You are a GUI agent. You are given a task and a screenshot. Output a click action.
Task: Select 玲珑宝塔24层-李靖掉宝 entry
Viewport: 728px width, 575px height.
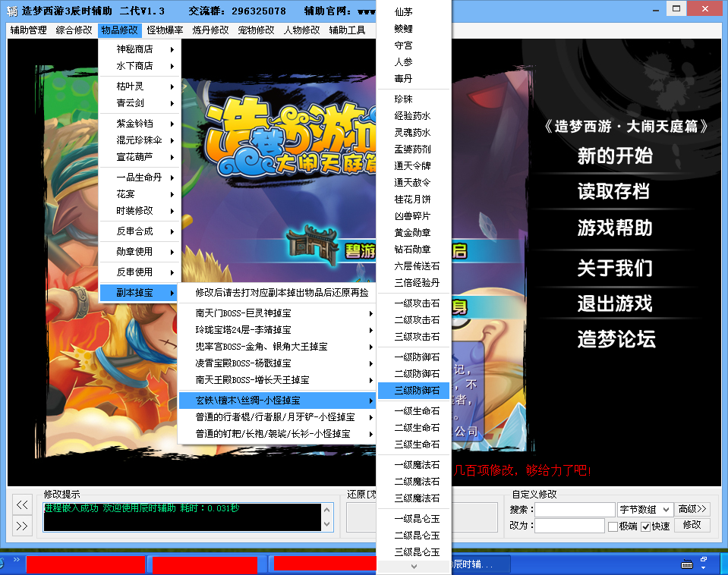(x=277, y=330)
